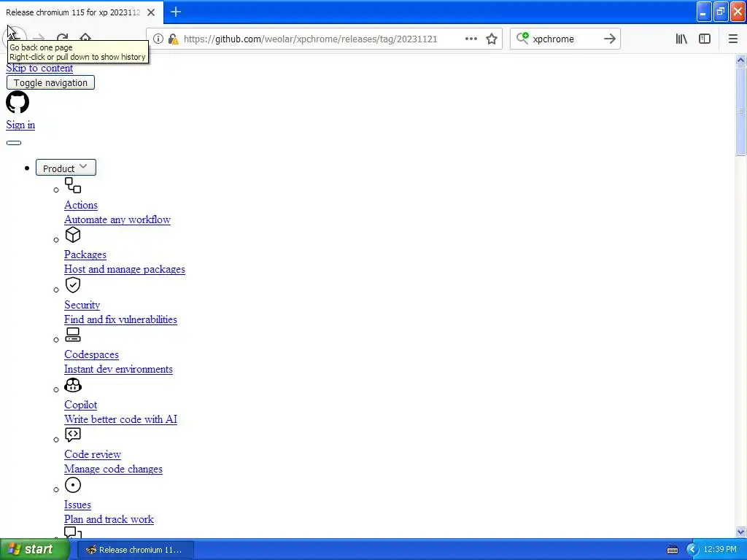Toggle the sidebar view icon
This screenshot has width=747, height=560.
point(705,39)
